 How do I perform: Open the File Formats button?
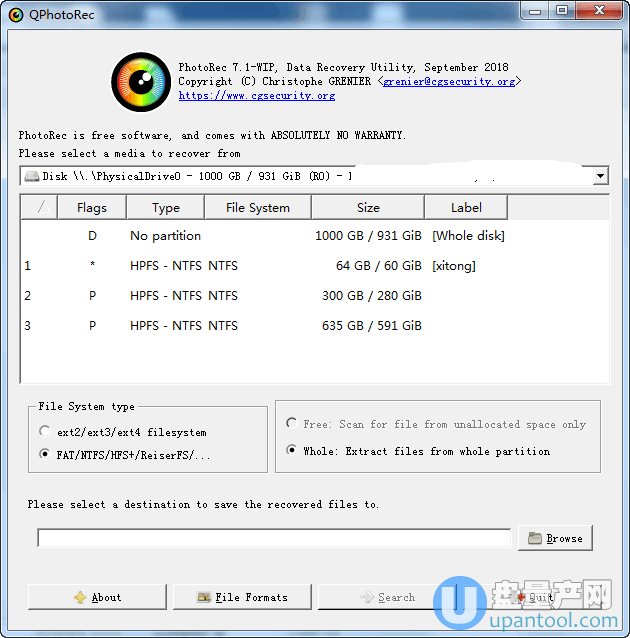[242, 597]
